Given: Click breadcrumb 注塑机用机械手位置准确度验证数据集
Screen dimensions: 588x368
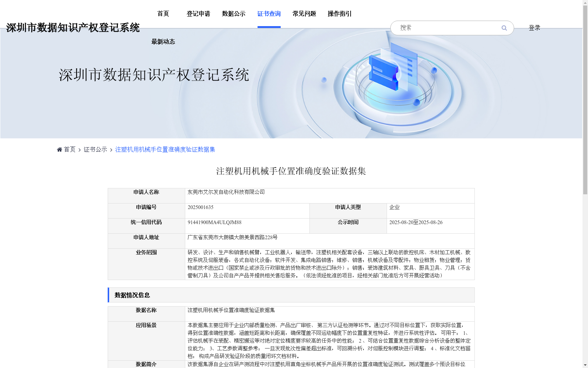Looking at the screenshot, I should click(x=165, y=149).
